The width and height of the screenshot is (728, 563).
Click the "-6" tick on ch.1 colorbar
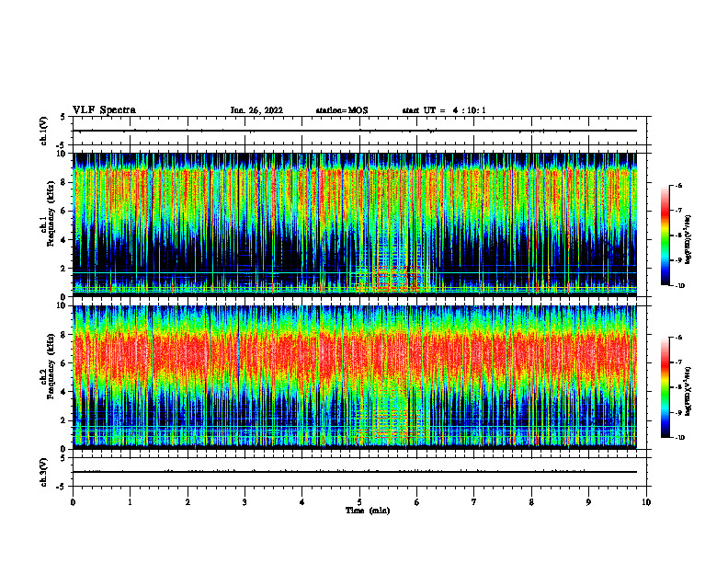tap(678, 185)
